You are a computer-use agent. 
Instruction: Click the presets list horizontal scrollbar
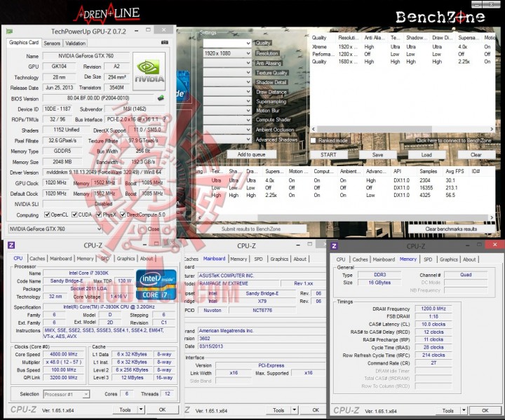pyautogui.click(x=375, y=129)
